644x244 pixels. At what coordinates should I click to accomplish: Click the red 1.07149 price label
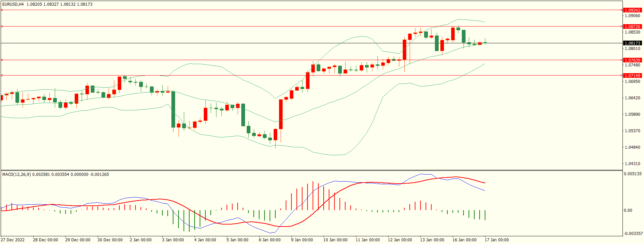click(632, 76)
